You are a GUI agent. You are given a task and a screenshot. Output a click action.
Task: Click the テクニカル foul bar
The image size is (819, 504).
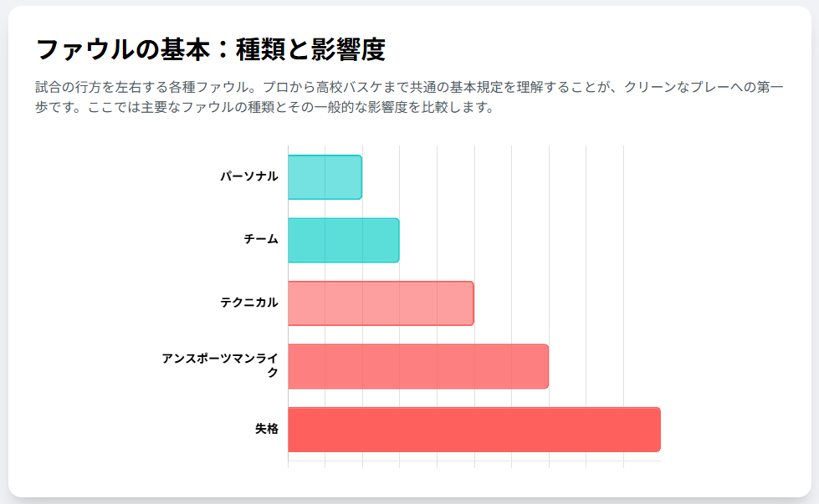pos(381,303)
